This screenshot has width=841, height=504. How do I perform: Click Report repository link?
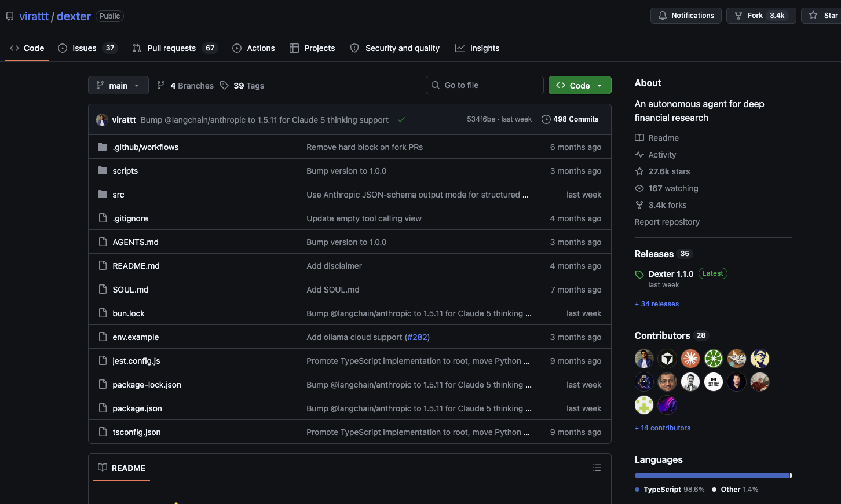[x=667, y=222]
